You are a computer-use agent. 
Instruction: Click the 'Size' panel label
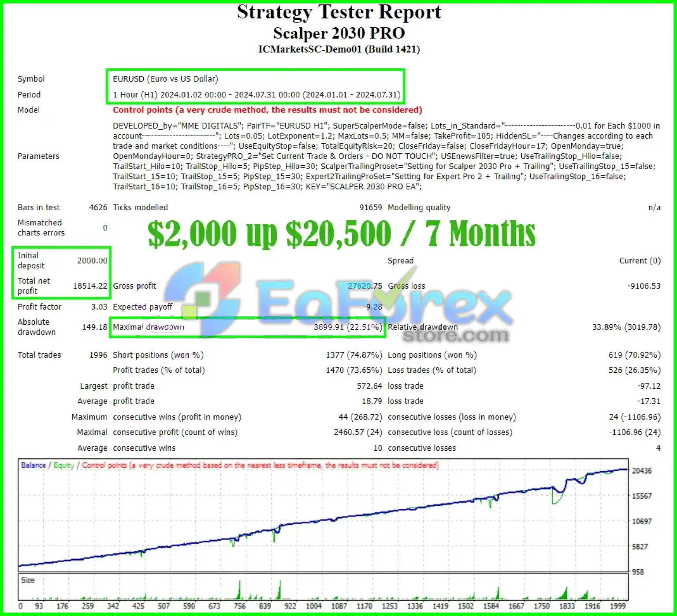pyautogui.click(x=27, y=580)
